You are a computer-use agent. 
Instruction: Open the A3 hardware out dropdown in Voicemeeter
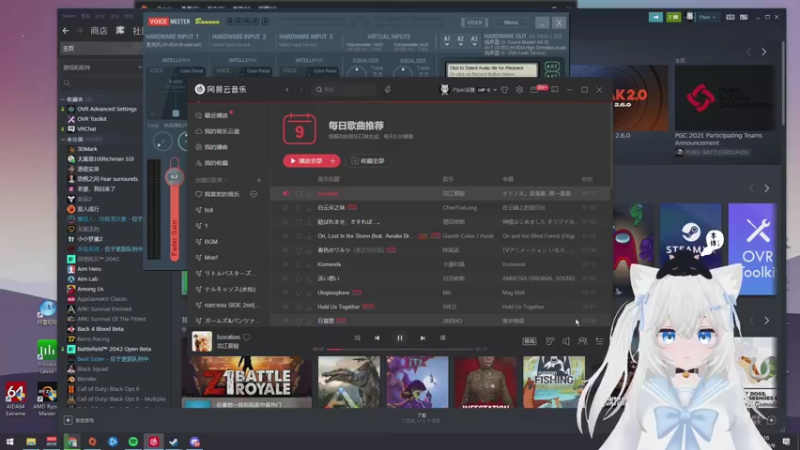coord(474,41)
